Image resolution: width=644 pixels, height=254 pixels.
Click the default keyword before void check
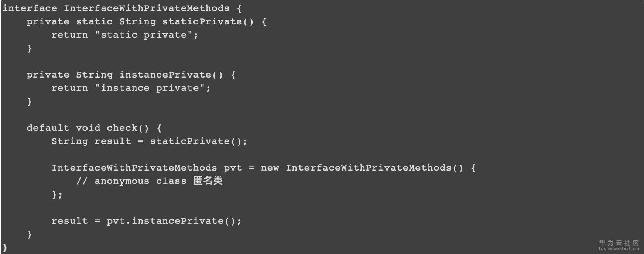tap(48, 128)
